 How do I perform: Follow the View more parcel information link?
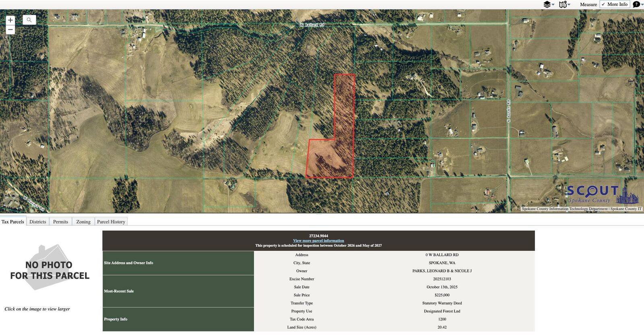pos(318,241)
